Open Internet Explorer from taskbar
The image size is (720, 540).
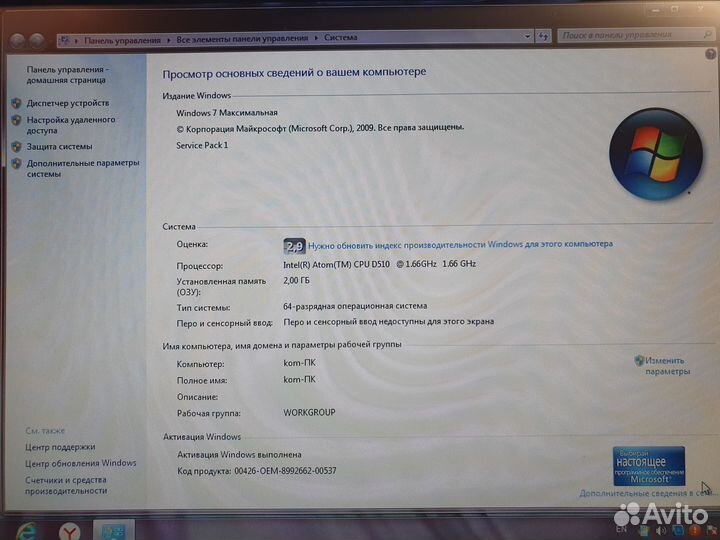28,530
